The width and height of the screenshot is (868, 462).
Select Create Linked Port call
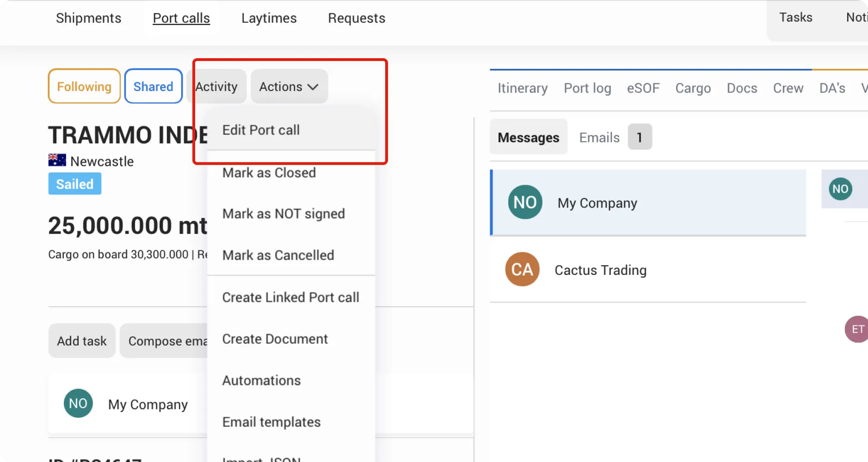(x=291, y=297)
